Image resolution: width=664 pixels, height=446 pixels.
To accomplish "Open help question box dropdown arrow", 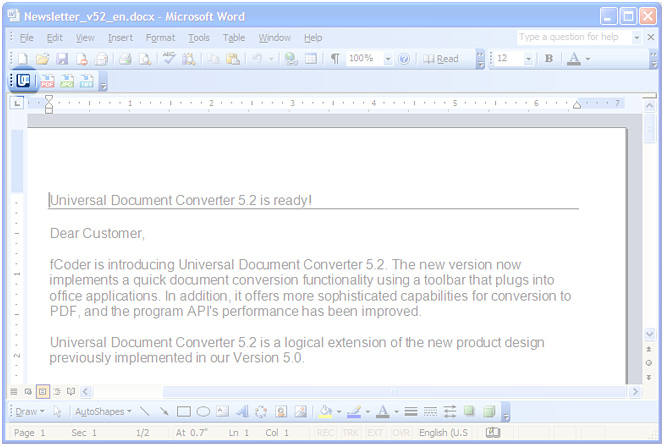I will click(636, 38).
